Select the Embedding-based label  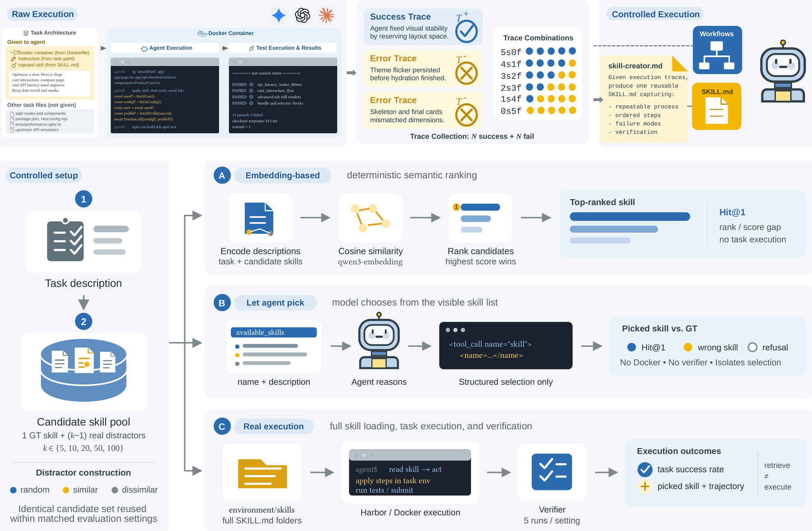click(282, 175)
